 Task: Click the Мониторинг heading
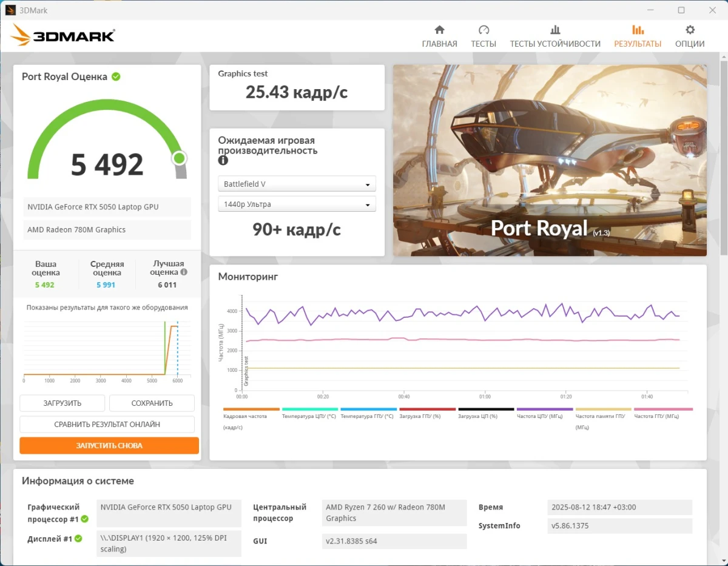point(248,277)
